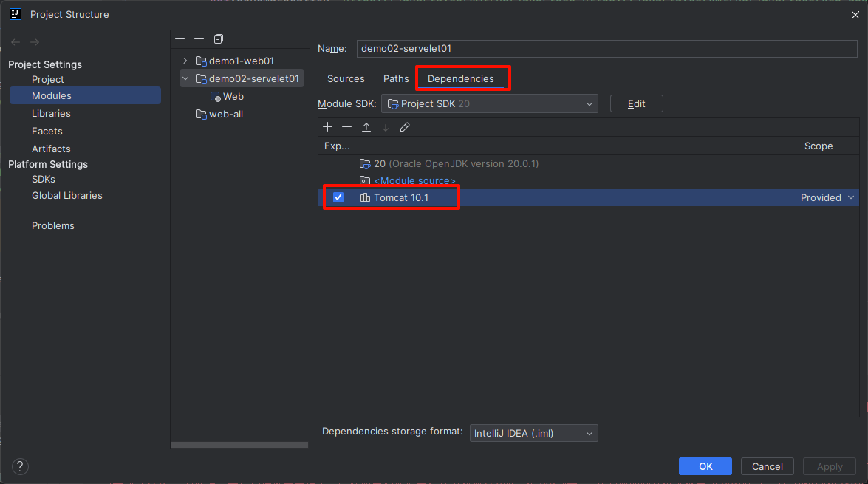Select the web-all module
The image size is (868, 484).
pyautogui.click(x=226, y=114)
